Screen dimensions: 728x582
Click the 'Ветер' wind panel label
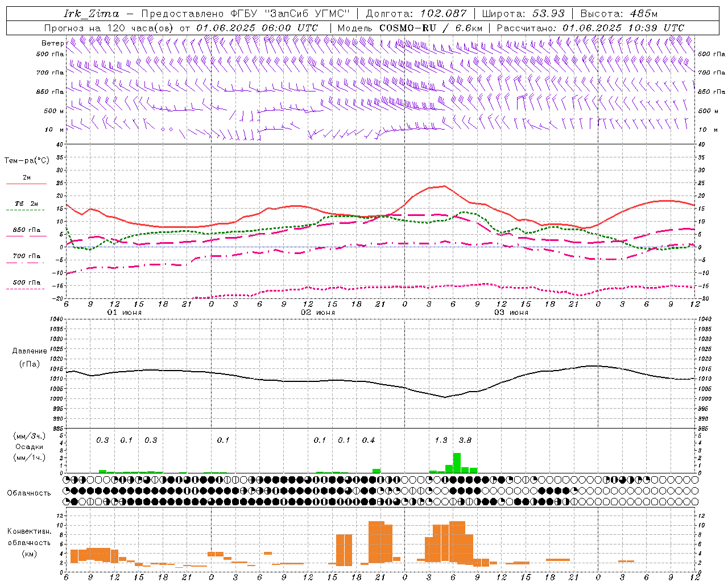click(x=52, y=43)
